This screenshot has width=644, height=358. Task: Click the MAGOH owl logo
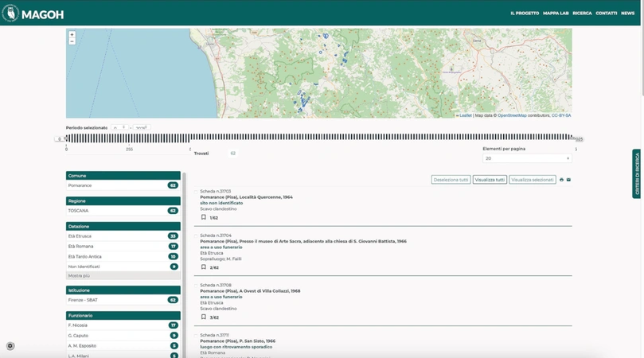[10, 14]
